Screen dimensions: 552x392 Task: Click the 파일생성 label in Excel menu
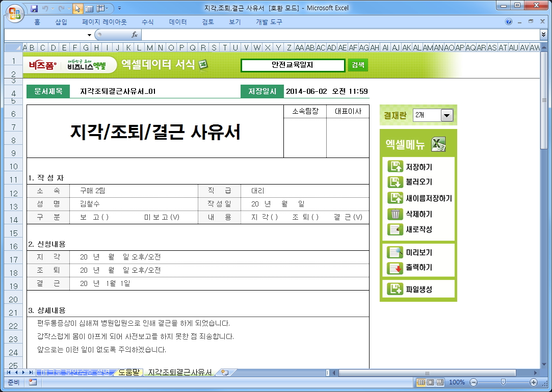pyautogui.click(x=419, y=290)
